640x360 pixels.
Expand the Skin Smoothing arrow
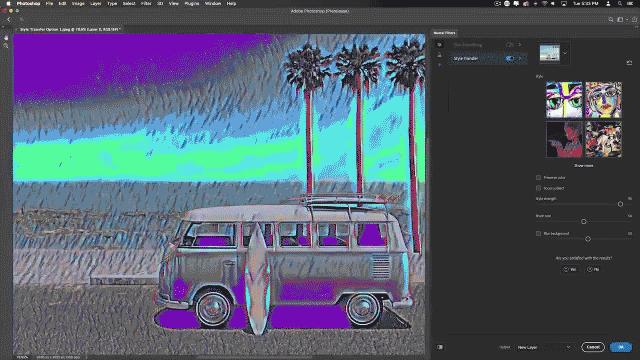(520, 45)
